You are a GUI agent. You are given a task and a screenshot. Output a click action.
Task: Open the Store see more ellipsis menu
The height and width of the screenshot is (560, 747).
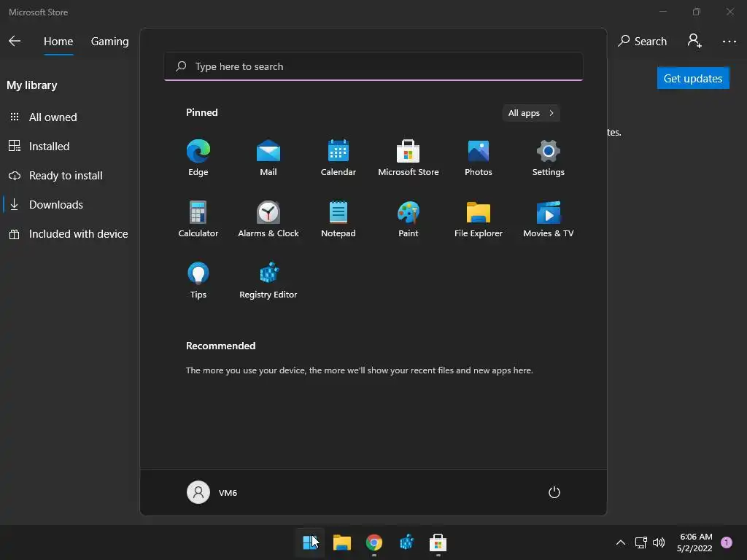pos(729,42)
